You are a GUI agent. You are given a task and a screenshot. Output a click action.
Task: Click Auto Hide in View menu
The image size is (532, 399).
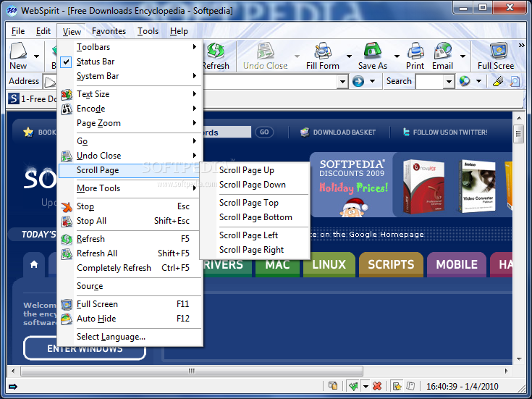pyautogui.click(x=130, y=319)
